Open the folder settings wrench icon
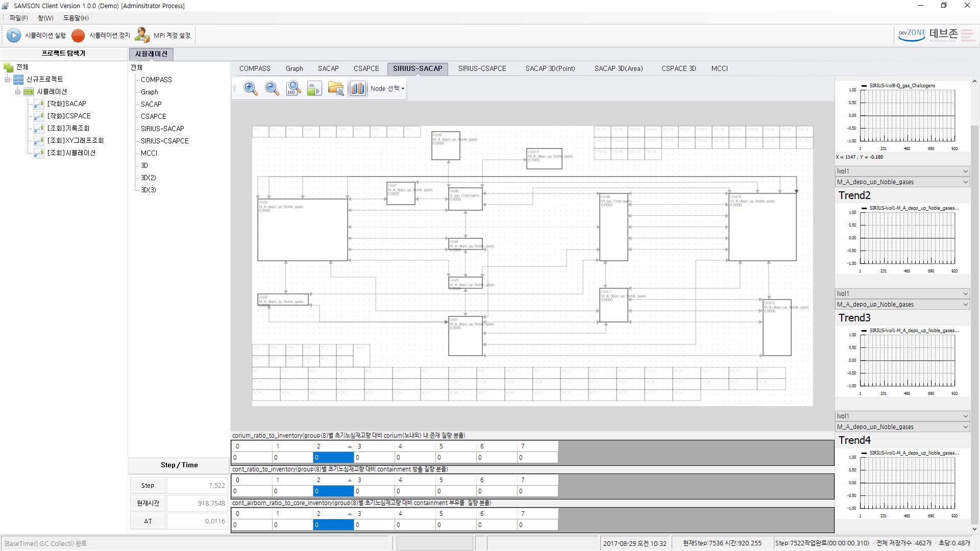The image size is (980, 551). (336, 88)
